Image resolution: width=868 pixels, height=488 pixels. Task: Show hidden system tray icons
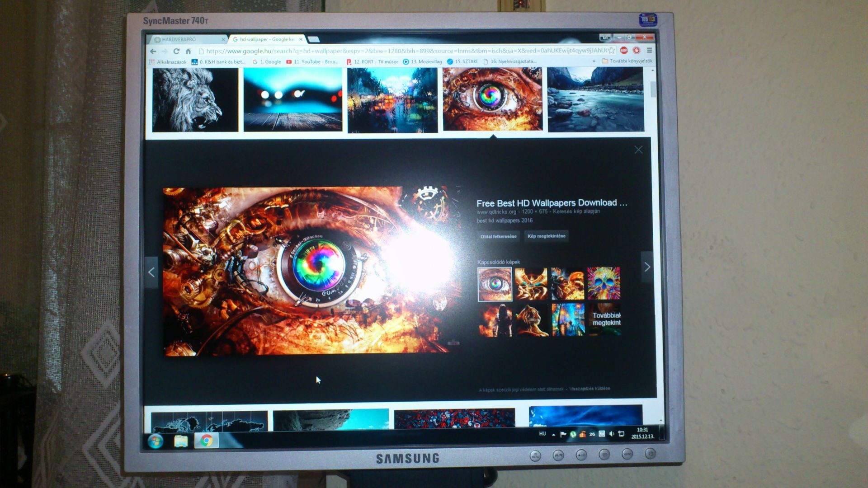point(553,434)
